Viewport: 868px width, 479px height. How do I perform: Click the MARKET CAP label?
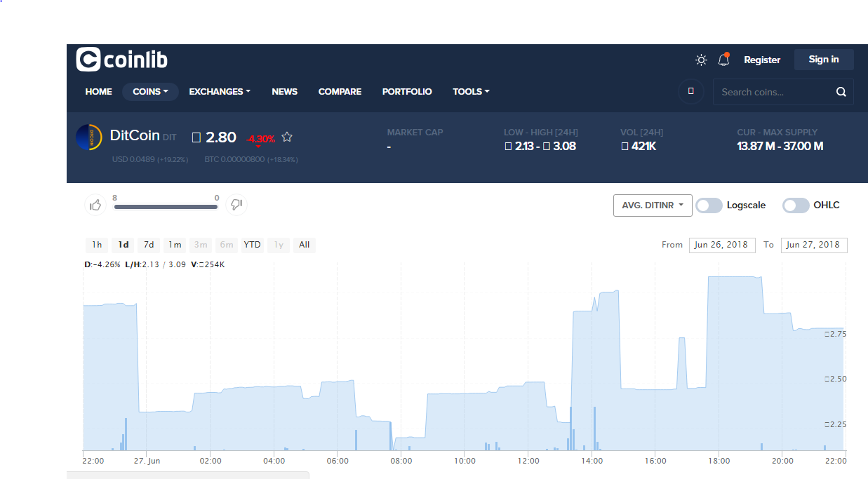(415, 133)
